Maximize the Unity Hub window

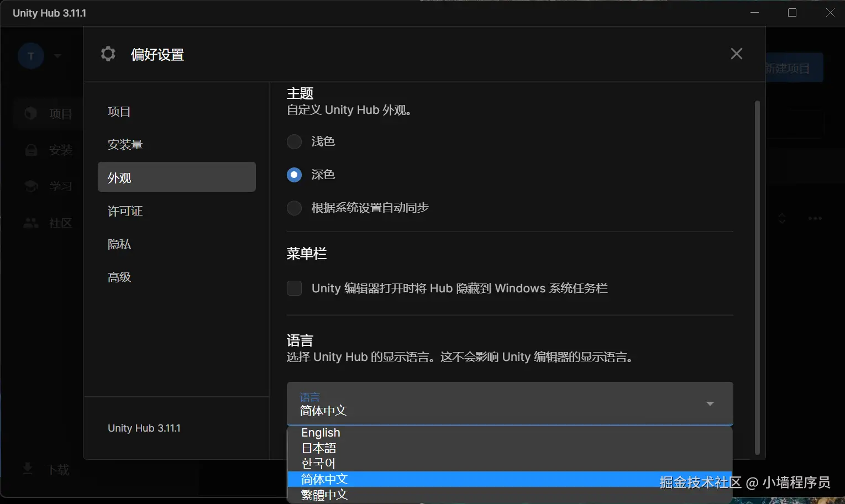(x=792, y=13)
